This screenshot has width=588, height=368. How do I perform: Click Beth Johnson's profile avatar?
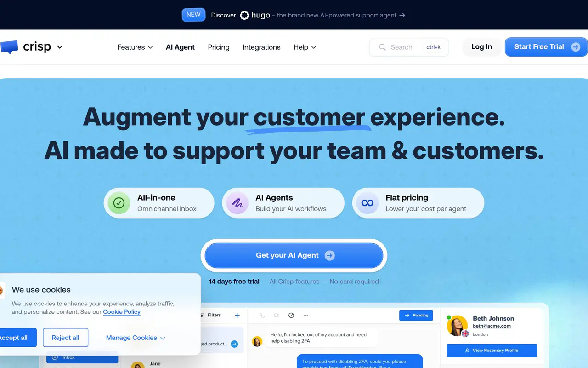(x=457, y=326)
